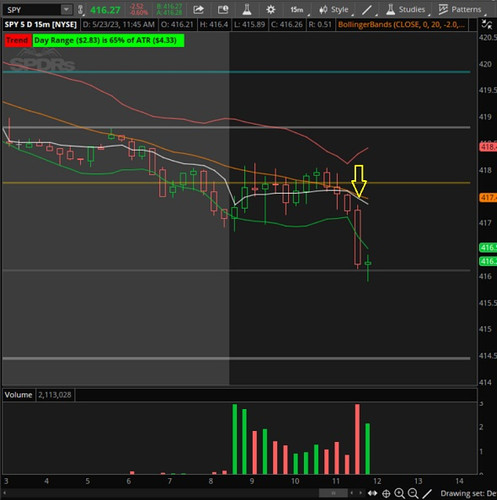Click the zoom out magnifier
Image resolution: width=497 pixels, height=500 pixels.
pos(413,493)
